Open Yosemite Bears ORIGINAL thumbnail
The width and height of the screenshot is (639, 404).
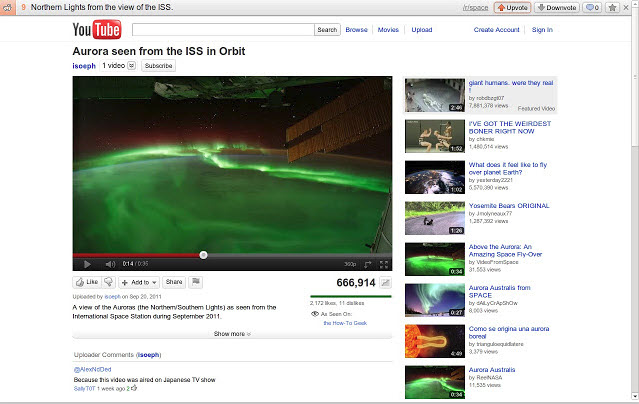pyautogui.click(x=435, y=218)
